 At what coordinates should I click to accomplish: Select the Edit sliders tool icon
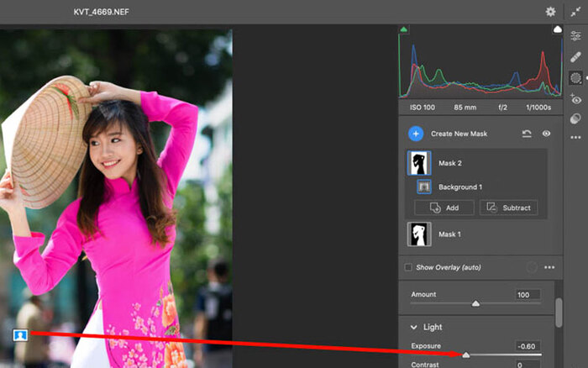point(575,35)
